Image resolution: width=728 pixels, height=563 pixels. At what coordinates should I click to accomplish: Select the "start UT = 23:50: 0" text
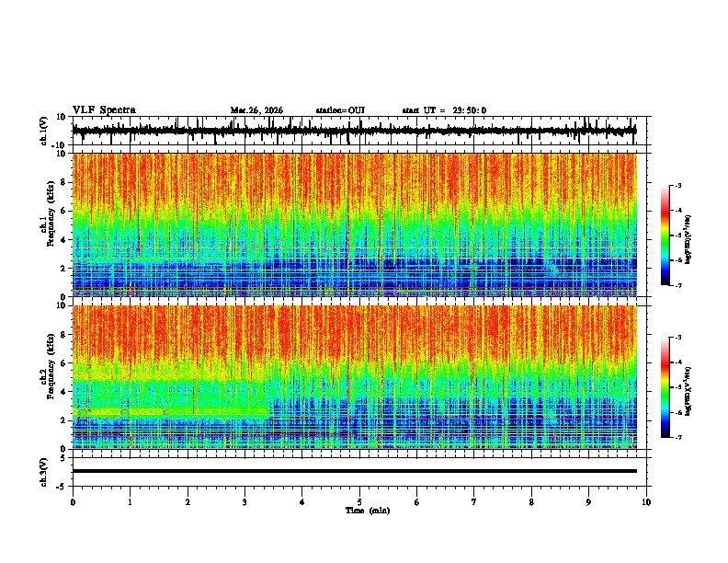[444, 110]
